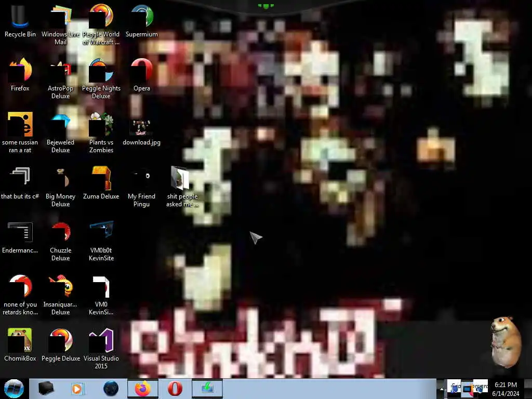Open Peggle World of Warcraft shortcut

101,25
